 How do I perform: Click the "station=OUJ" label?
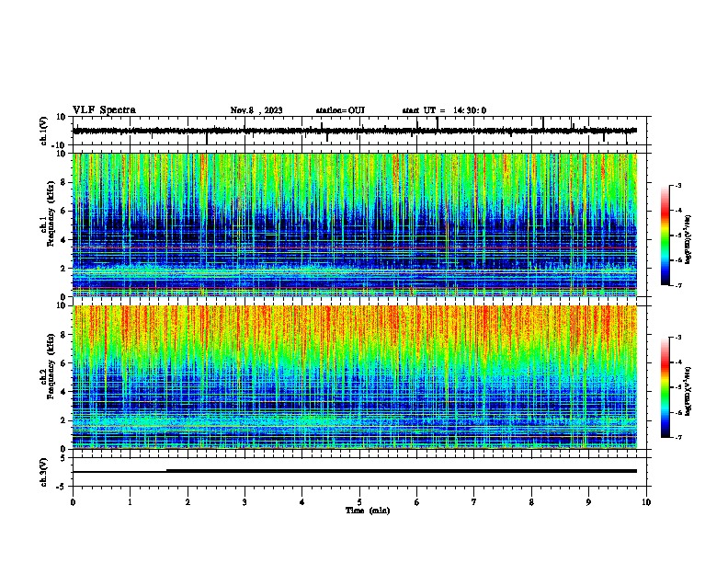[340, 110]
